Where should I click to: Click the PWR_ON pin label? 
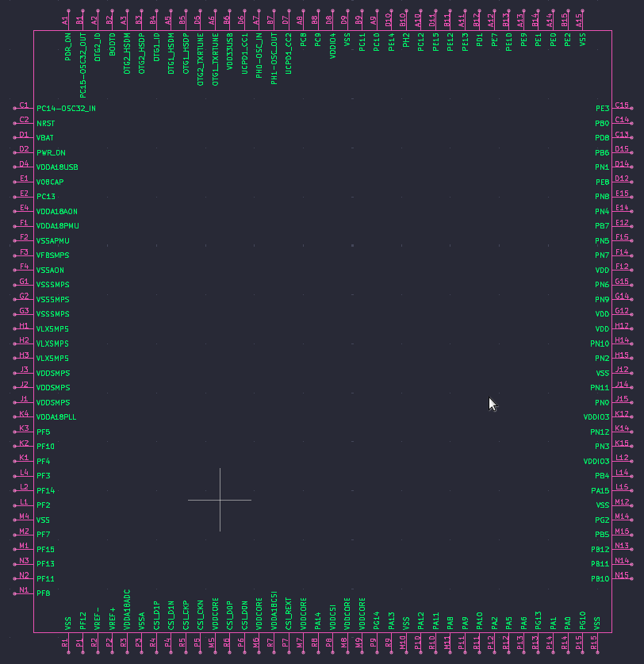point(51,152)
